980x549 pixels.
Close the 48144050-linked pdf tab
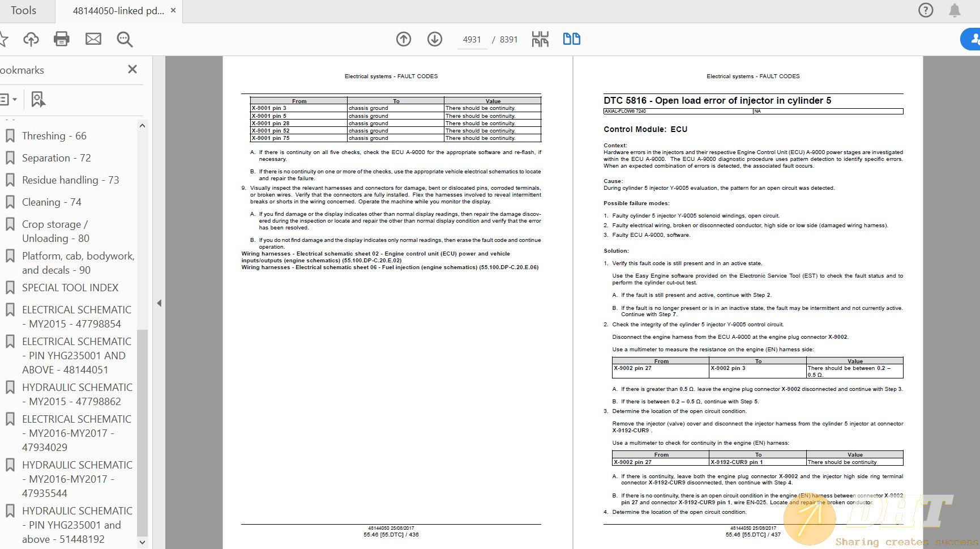click(173, 10)
